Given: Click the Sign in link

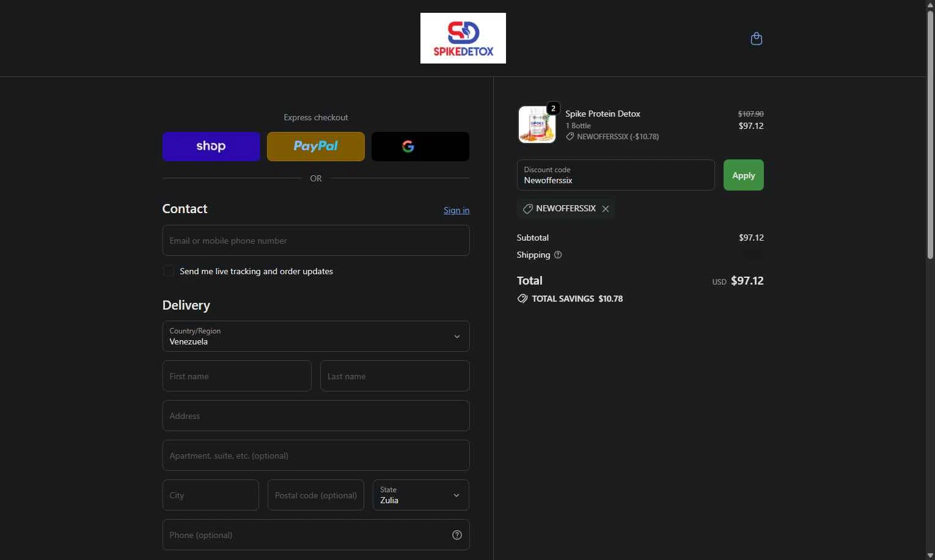Looking at the screenshot, I should click(457, 210).
